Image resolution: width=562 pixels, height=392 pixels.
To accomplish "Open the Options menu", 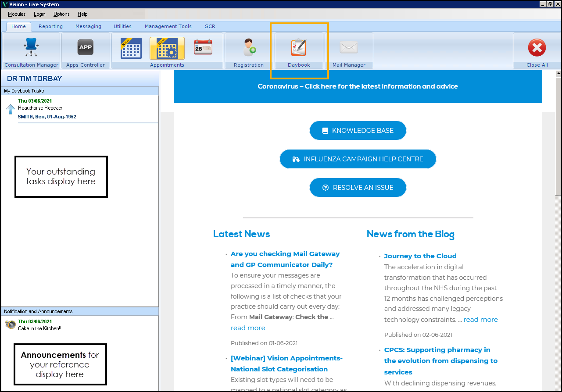I will click(61, 14).
